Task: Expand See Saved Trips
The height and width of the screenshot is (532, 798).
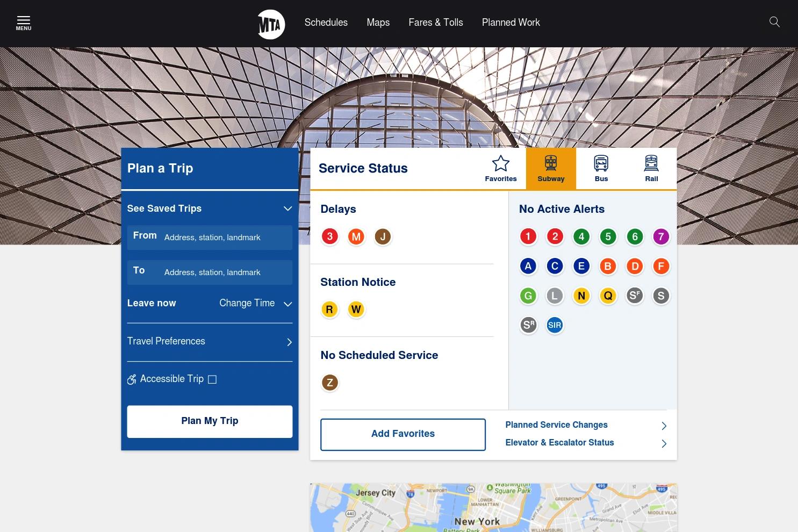Action: point(210,209)
